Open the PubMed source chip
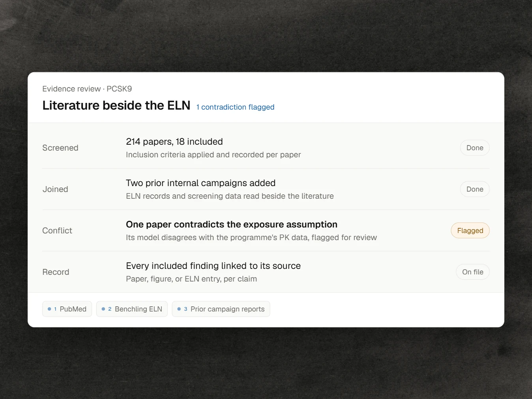Image resolution: width=532 pixels, height=399 pixels. pos(67,309)
